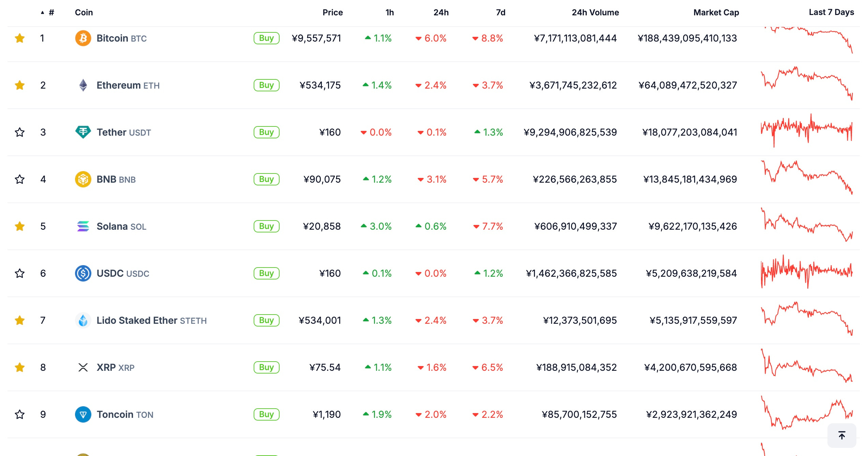The height and width of the screenshot is (456, 868).
Task: Open the BNB coin page link
Action: [116, 179]
